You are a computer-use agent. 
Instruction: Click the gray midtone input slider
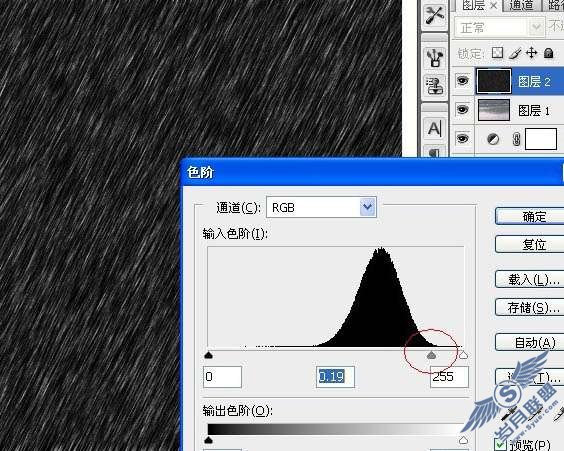pyautogui.click(x=431, y=355)
